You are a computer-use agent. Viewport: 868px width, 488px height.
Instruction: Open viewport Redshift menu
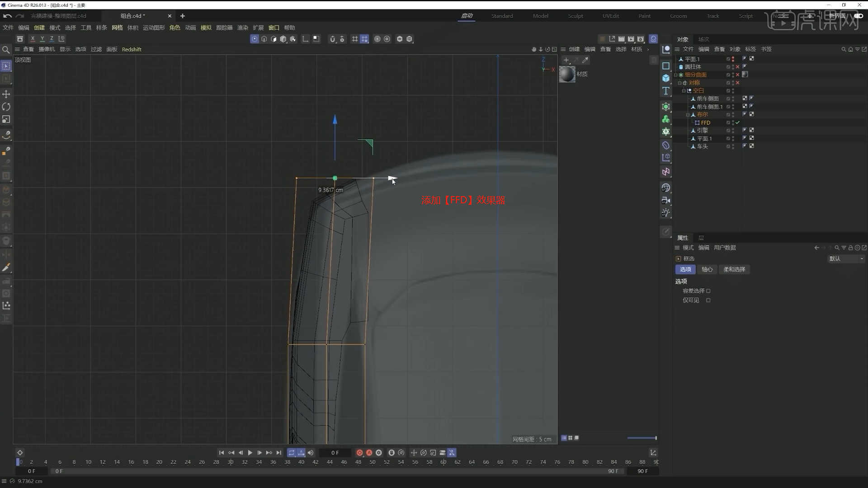(132, 49)
